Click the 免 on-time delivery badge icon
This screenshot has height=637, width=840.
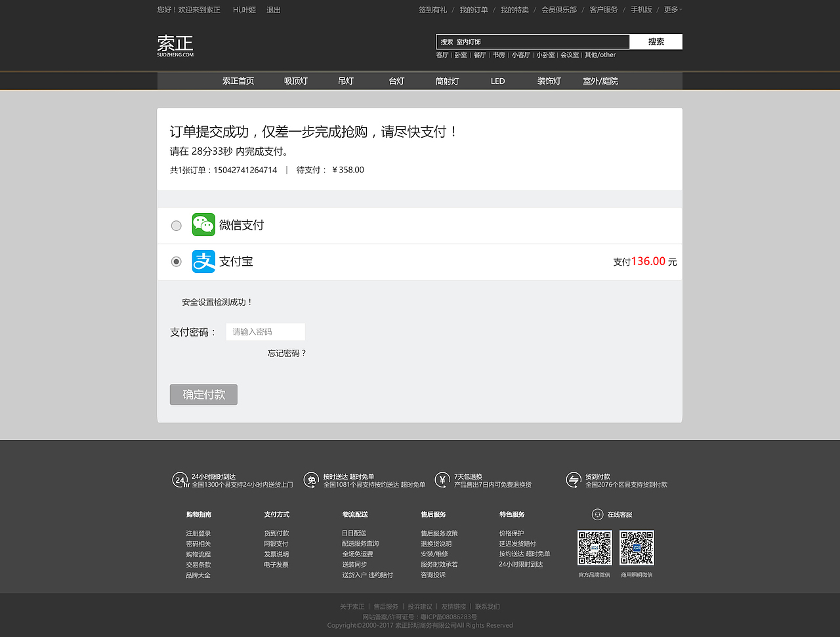310,480
